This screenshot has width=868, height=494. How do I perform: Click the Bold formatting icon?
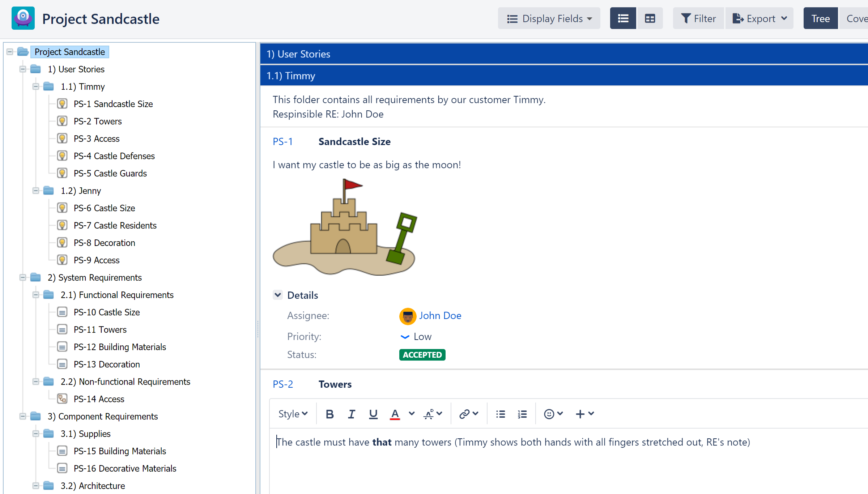329,414
